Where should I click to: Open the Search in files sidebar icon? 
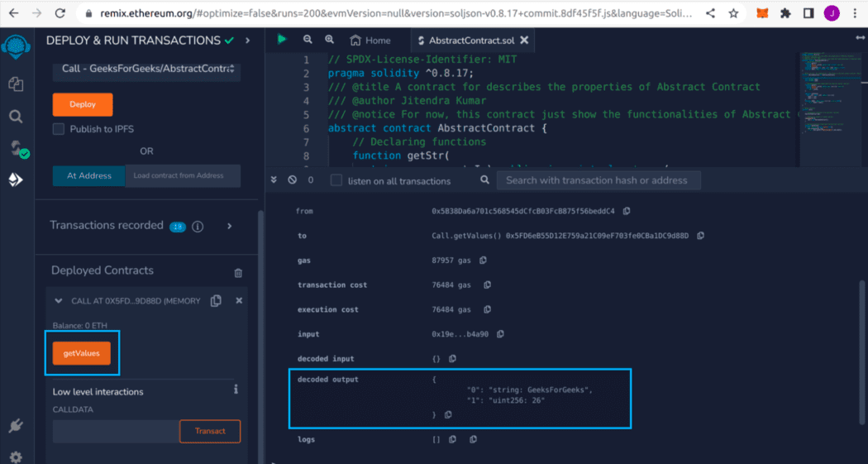pyautogui.click(x=15, y=117)
